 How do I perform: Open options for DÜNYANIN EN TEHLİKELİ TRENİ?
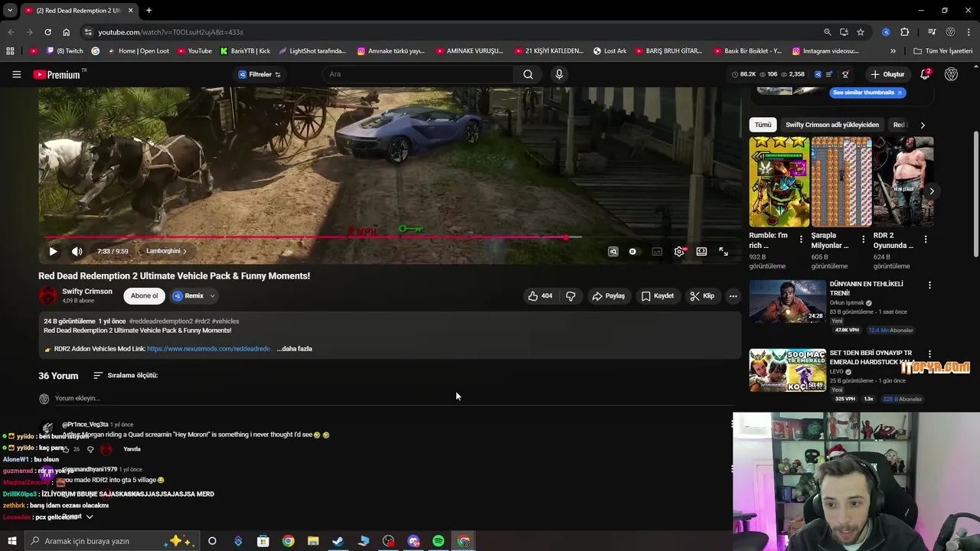point(929,285)
